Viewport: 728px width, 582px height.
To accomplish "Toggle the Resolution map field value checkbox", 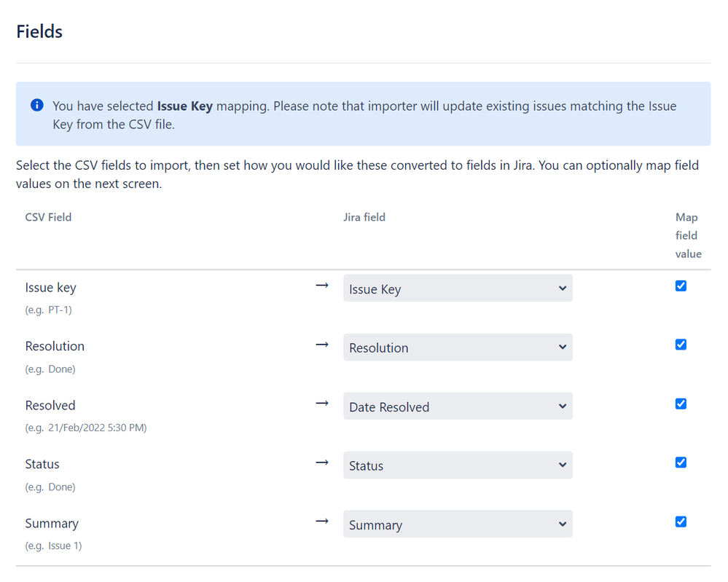I will click(681, 345).
